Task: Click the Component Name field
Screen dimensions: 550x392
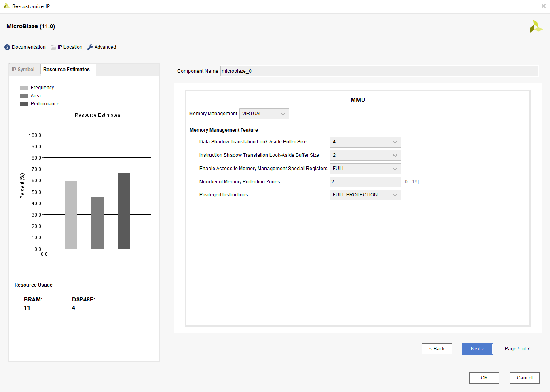Action: [379, 71]
